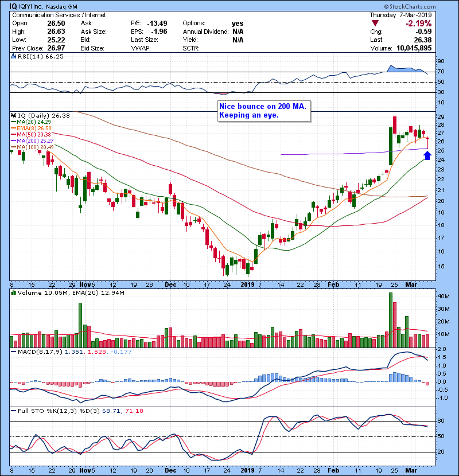Click the MACD(8,17,9) indicator label
459x476 pixels.
click(x=40, y=352)
